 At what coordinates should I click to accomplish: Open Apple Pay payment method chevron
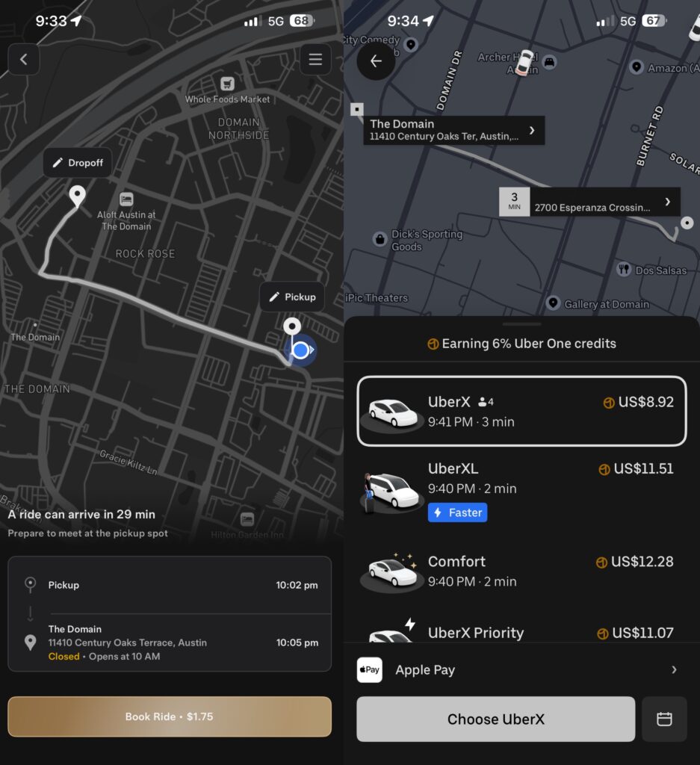(674, 670)
